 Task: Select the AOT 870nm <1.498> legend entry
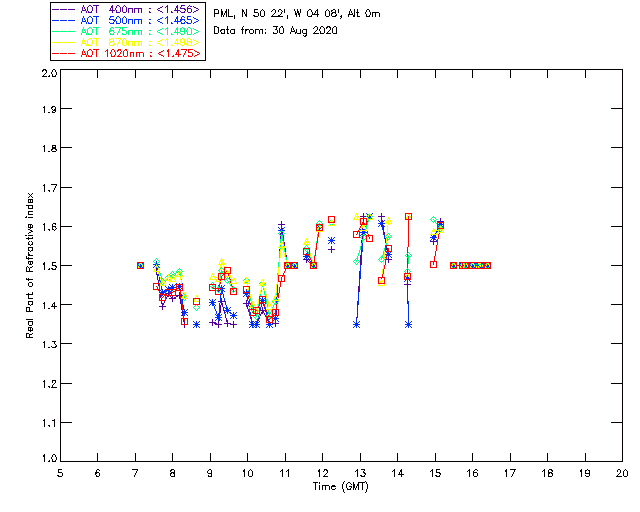click(128, 42)
